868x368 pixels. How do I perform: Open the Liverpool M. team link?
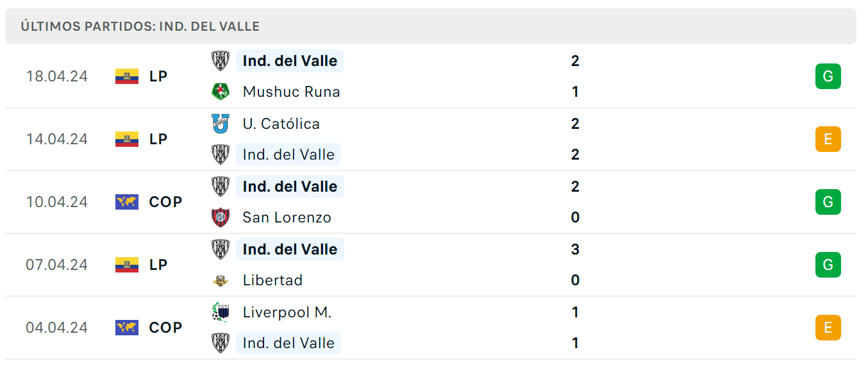[x=287, y=312]
